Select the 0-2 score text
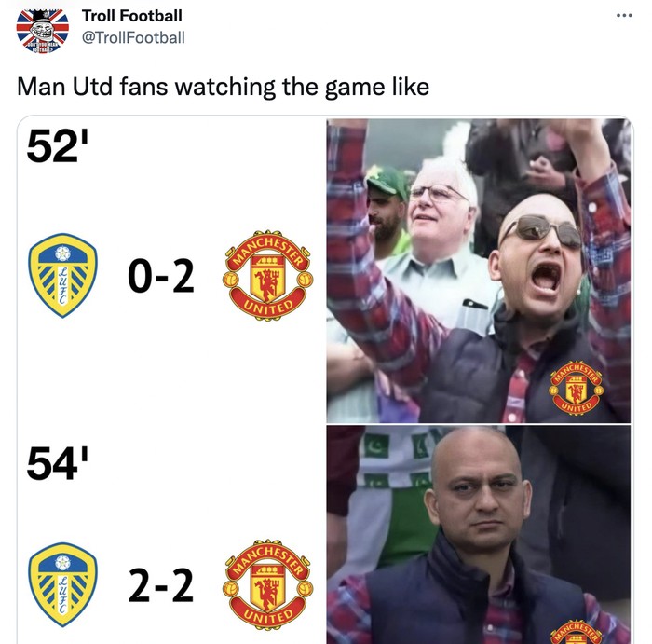 [161, 276]
